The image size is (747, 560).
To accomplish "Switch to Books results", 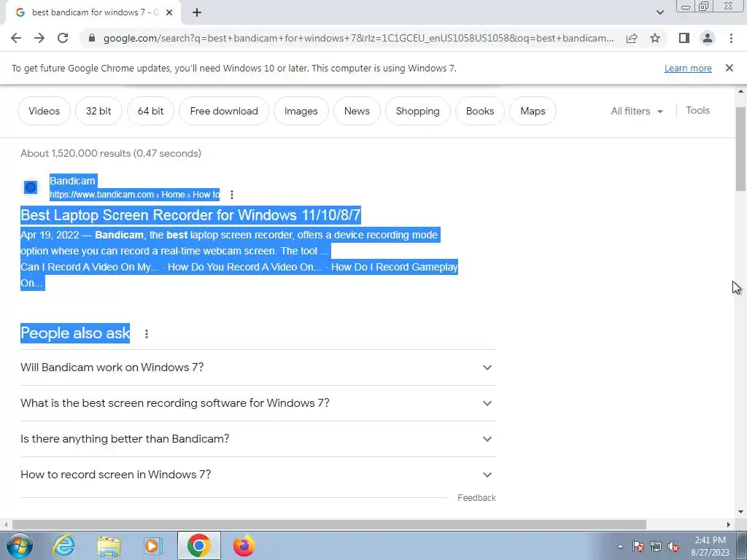I will click(480, 111).
